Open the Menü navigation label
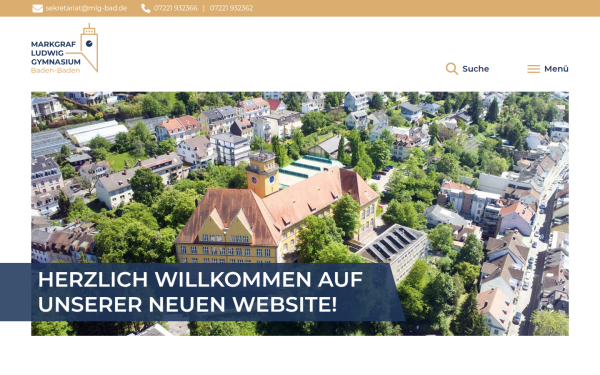 (x=556, y=69)
